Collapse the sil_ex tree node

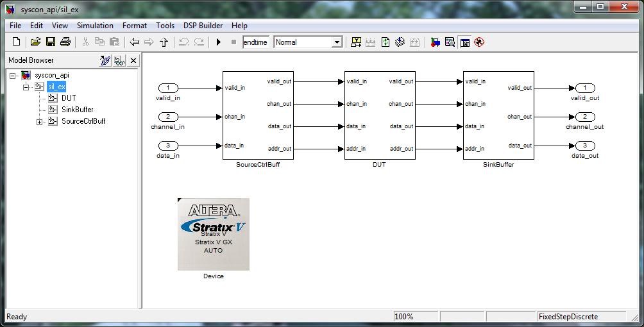(26, 87)
